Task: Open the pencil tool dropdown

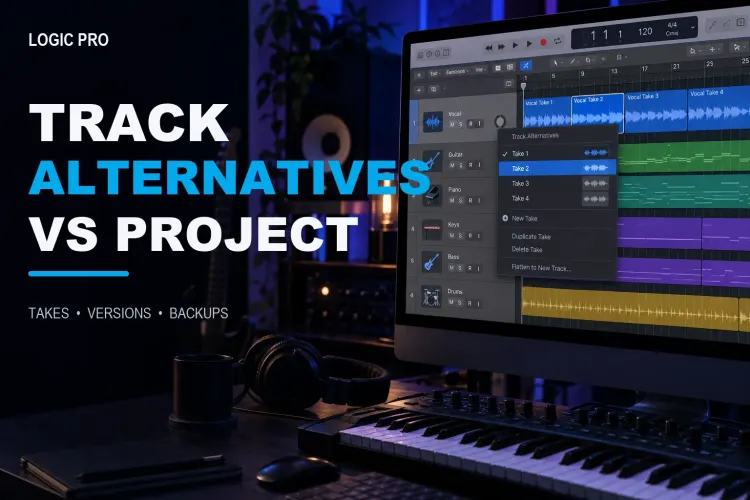Action: coord(574,61)
